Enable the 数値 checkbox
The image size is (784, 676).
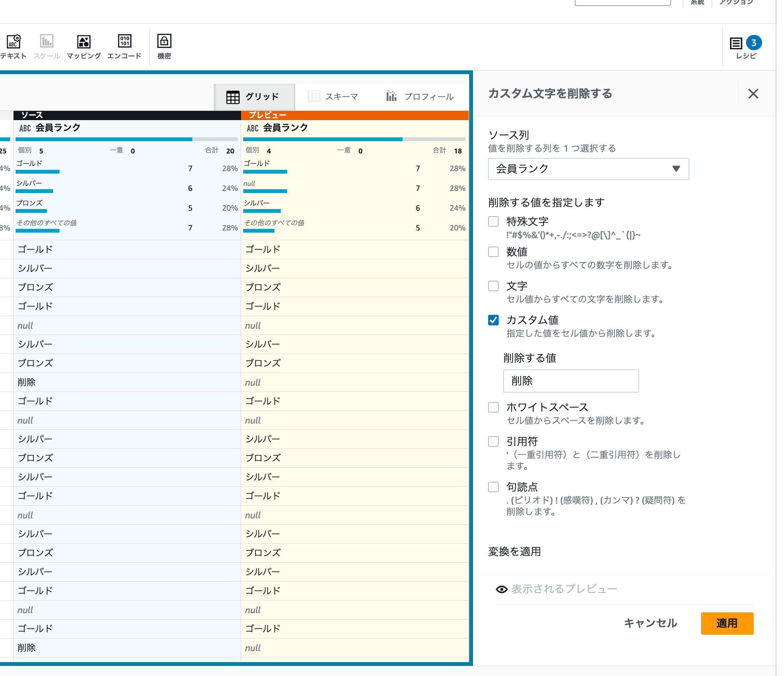[493, 252]
